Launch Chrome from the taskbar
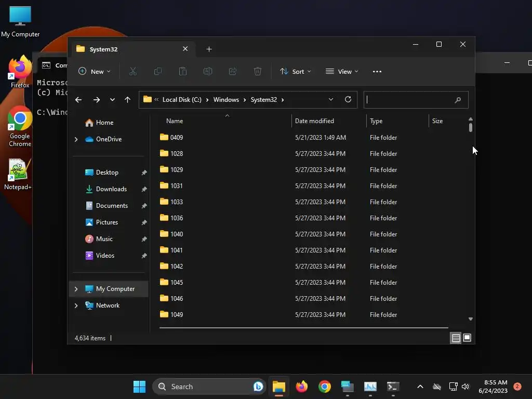Viewport: 532px width, 399px height. (325, 387)
